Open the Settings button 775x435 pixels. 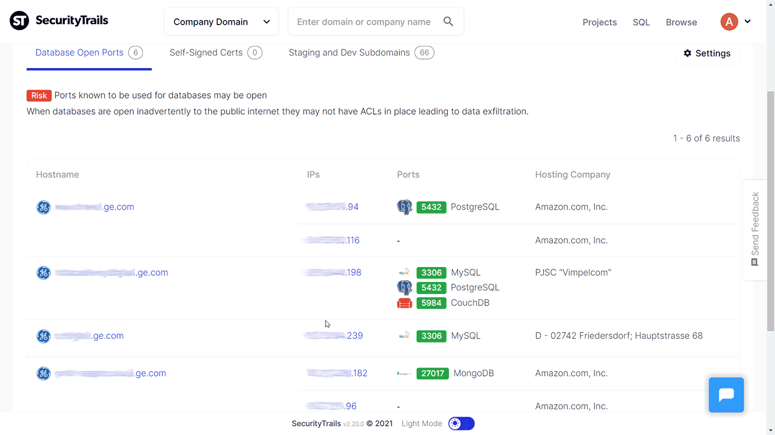707,53
